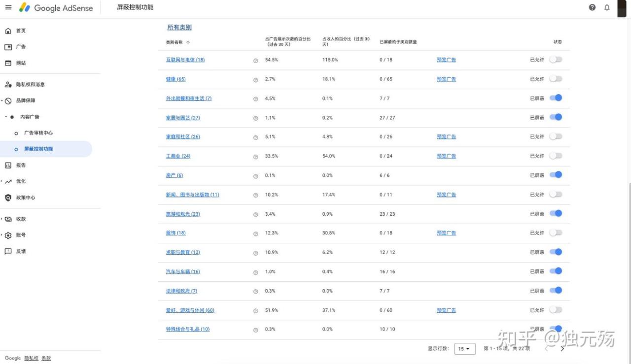Click the 反馈 feedback icon in sidebar
The width and height of the screenshot is (631, 364).
(x=8, y=251)
